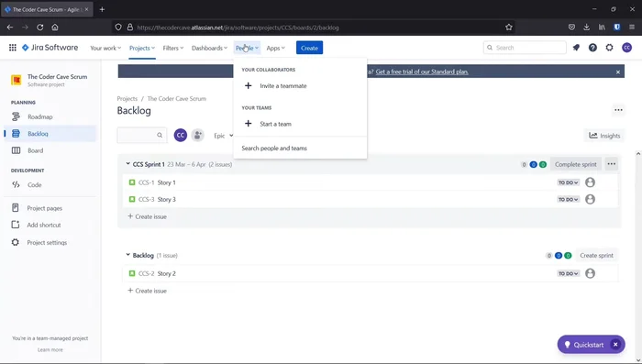Dismiss the Quickstart panel with its X
The height and width of the screenshot is (364, 642).
[615, 345]
